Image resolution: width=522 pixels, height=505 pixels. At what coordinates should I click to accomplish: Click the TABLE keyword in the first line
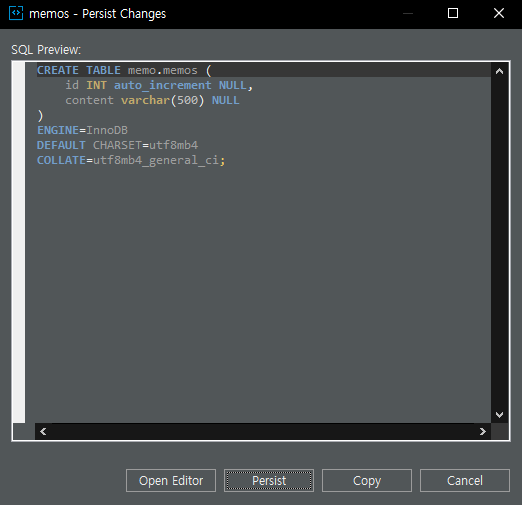pyautogui.click(x=103, y=70)
